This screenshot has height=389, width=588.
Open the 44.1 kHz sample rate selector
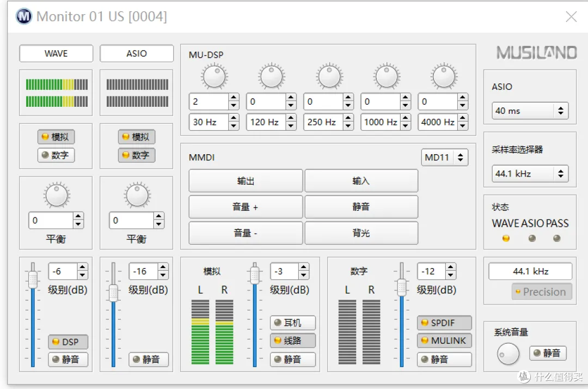[x=530, y=174]
